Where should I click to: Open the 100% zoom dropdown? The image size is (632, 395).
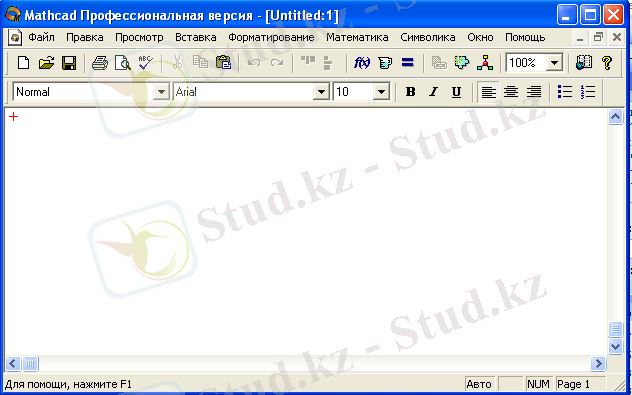tap(555, 63)
